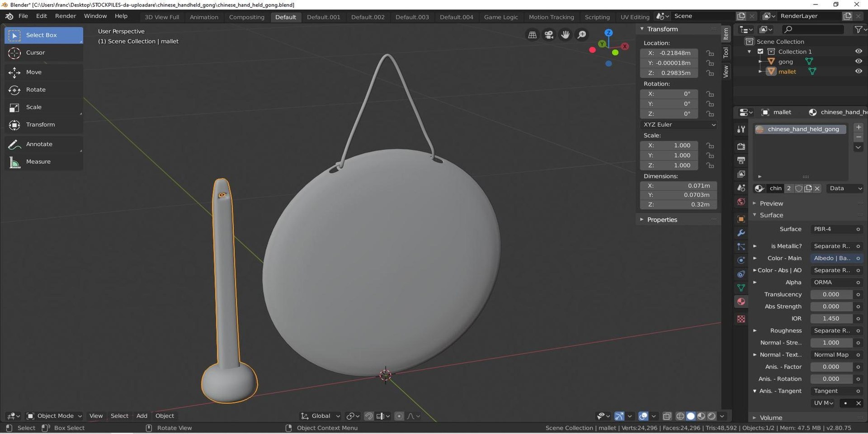
Task: Open the Scene properties tab
Action: [741, 188]
